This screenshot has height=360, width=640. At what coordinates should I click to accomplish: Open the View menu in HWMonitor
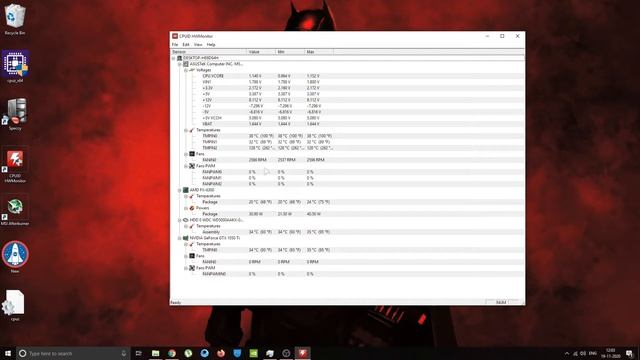pos(198,44)
